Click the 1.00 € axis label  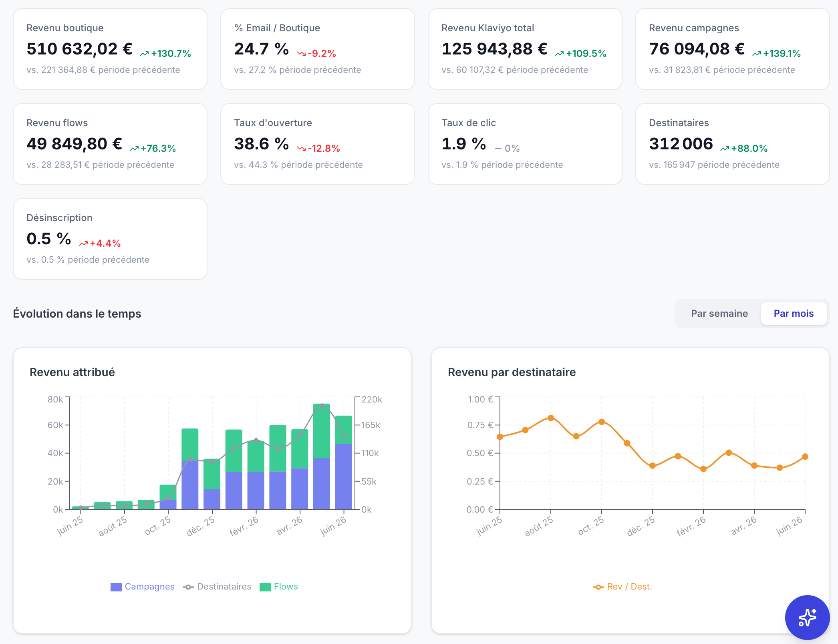[480, 400]
